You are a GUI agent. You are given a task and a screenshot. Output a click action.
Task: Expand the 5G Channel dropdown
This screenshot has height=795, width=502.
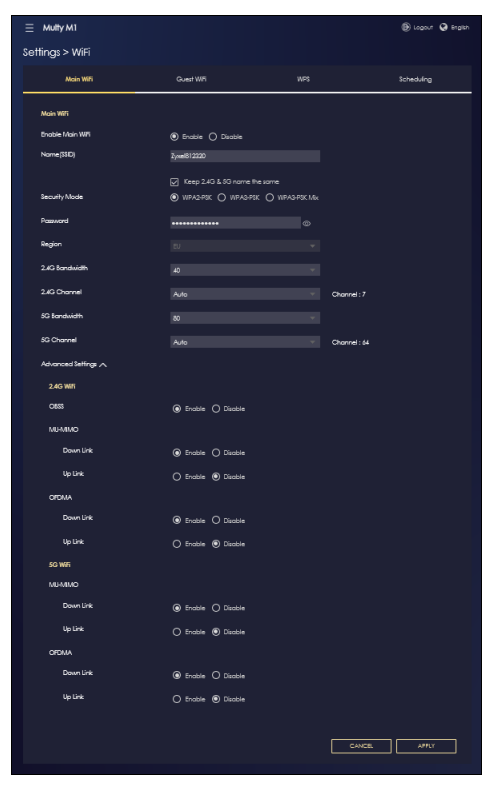(245, 342)
